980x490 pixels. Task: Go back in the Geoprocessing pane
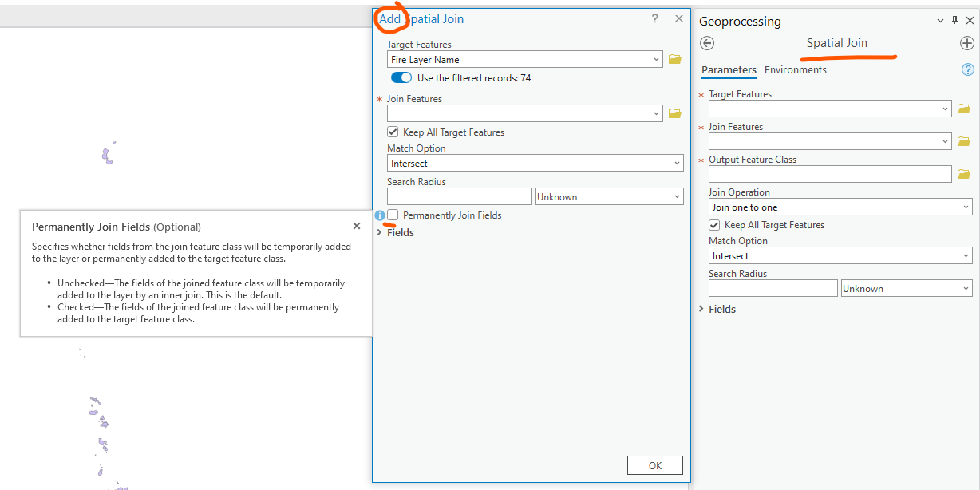tap(707, 44)
